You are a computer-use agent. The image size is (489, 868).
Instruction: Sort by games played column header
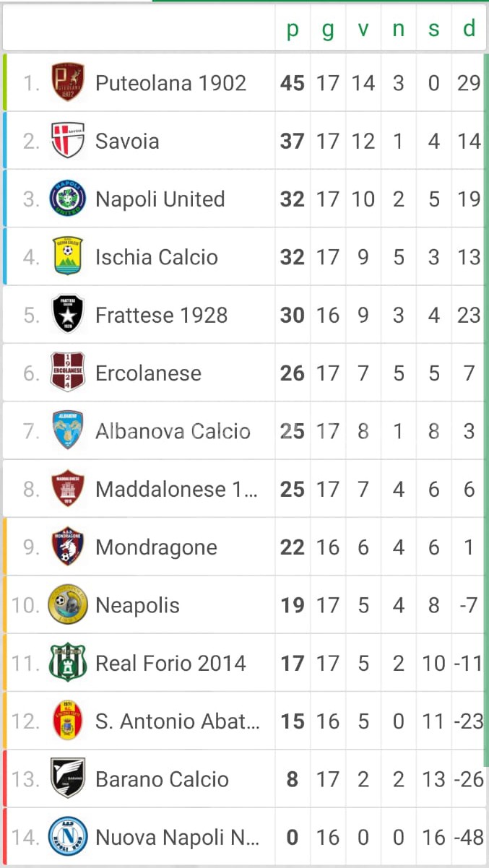[x=327, y=30]
